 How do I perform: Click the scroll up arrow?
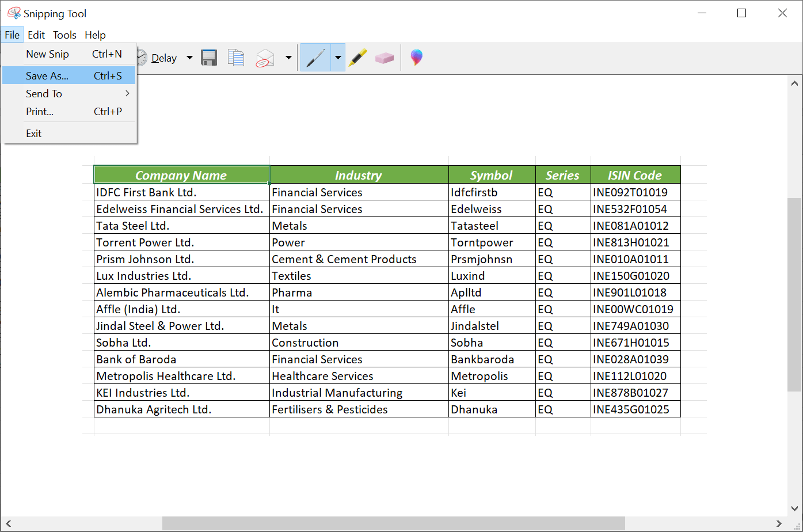(x=794, y=82)
